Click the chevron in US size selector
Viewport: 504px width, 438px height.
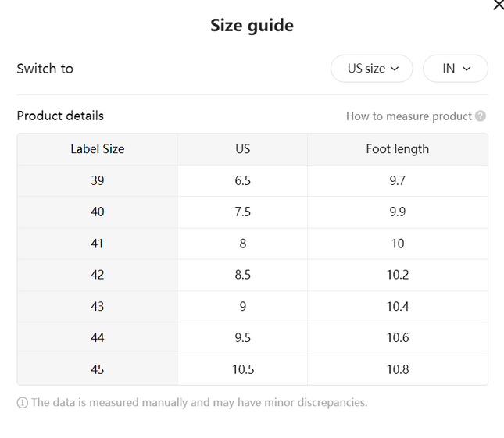[395, 69]
